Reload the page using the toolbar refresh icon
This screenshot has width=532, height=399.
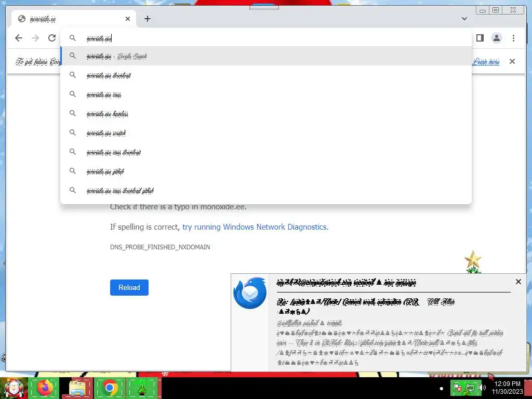[52, 38]
